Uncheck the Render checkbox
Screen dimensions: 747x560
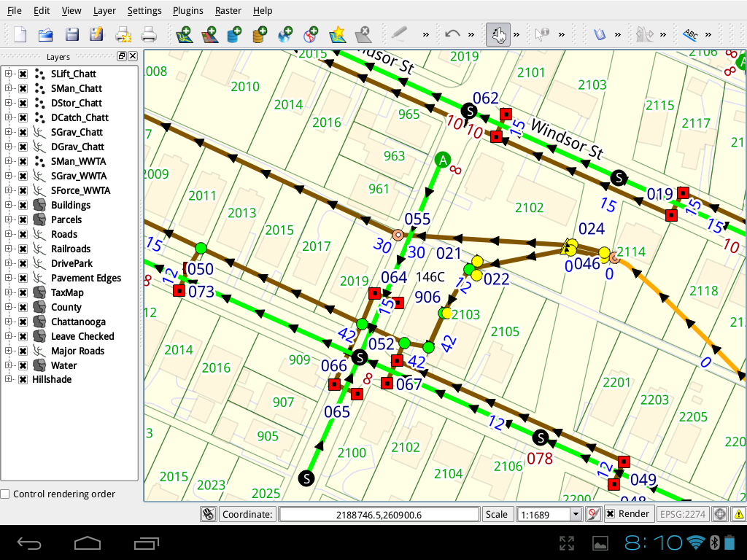point(610,514)
